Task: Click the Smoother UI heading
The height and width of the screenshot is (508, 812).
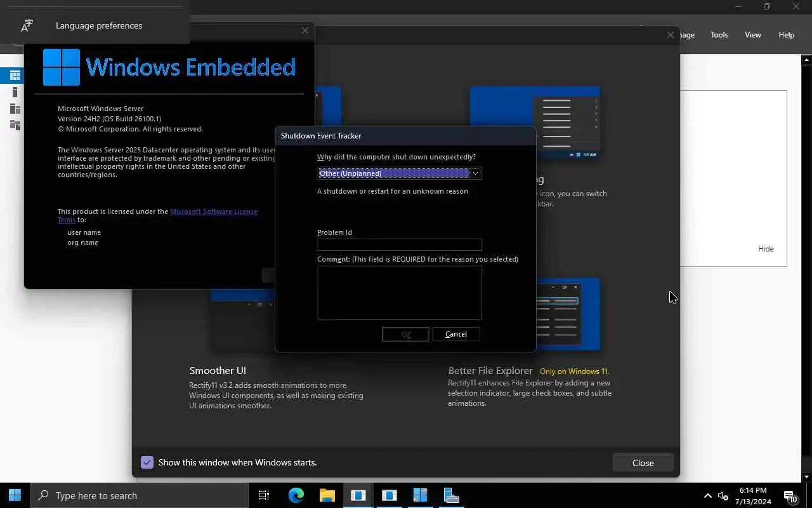Action: [x=218, y=371]
